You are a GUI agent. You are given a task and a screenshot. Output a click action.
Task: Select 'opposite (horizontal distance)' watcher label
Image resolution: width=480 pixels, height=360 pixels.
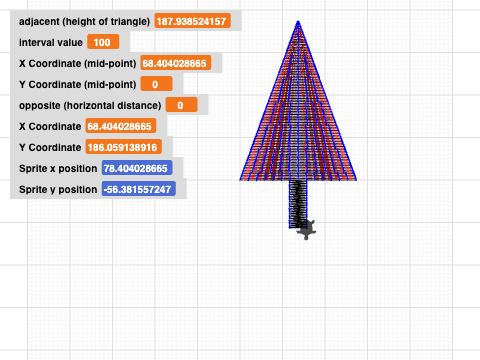(x=90, y=105)
